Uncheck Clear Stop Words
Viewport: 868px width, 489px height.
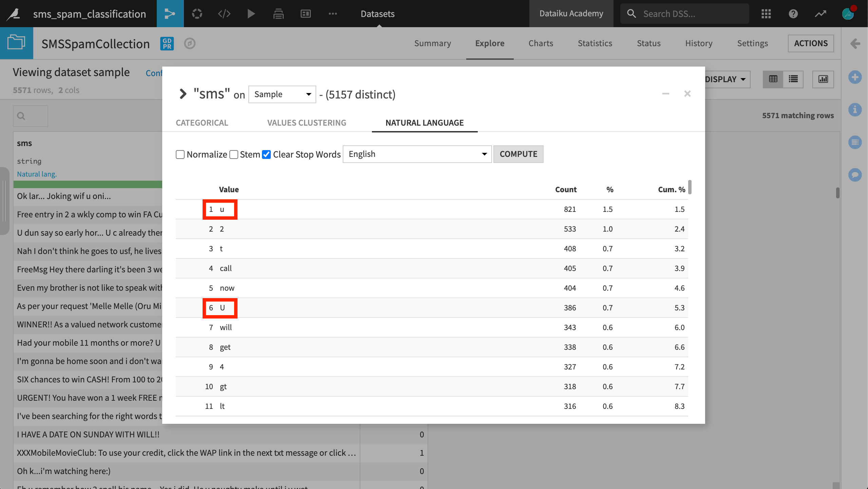[267, 155]
